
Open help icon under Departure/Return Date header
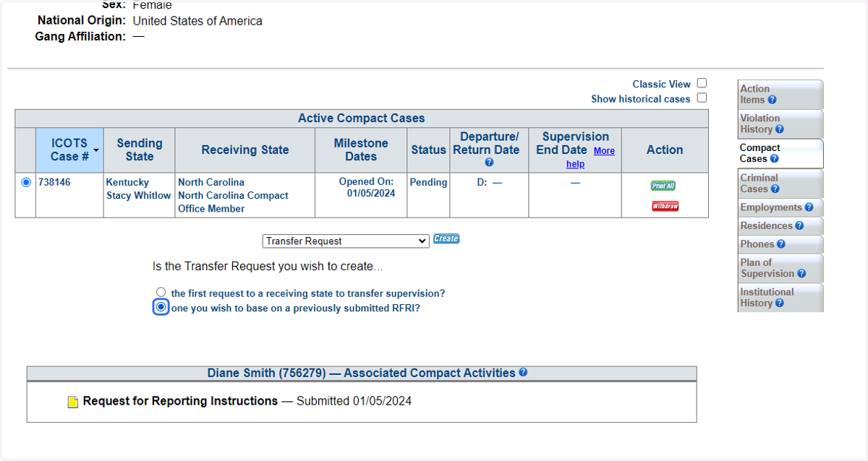click(x=489, y=163)
